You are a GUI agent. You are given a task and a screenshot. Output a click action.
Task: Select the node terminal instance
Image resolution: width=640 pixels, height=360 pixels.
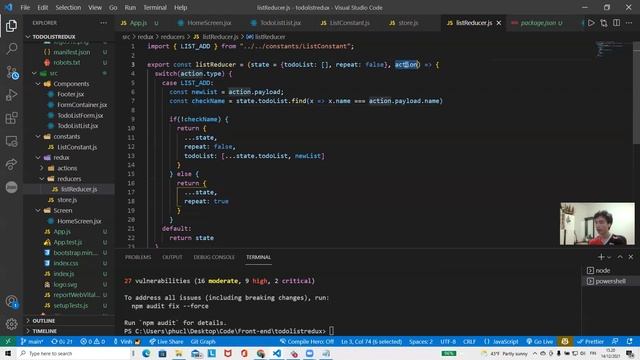pyautogui.click(x=602, y=270)
